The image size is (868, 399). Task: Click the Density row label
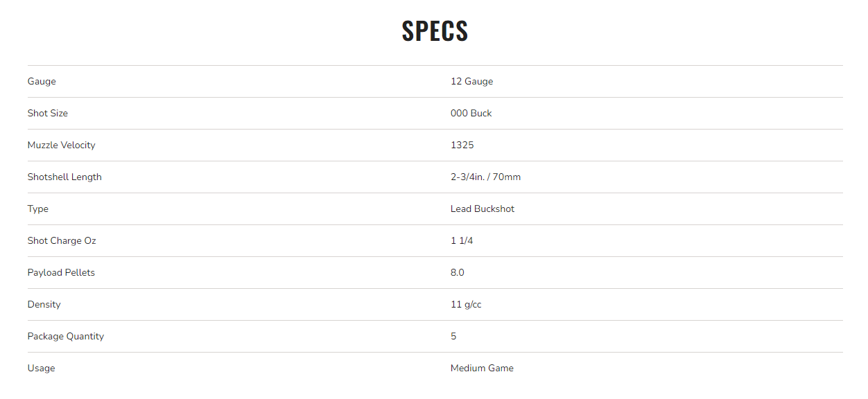point(44,304)
